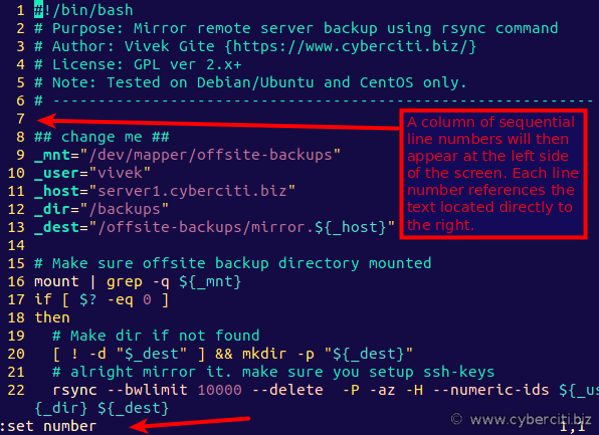
Task: Click the red annotation box about line numbers
Action: coord(493,174)
